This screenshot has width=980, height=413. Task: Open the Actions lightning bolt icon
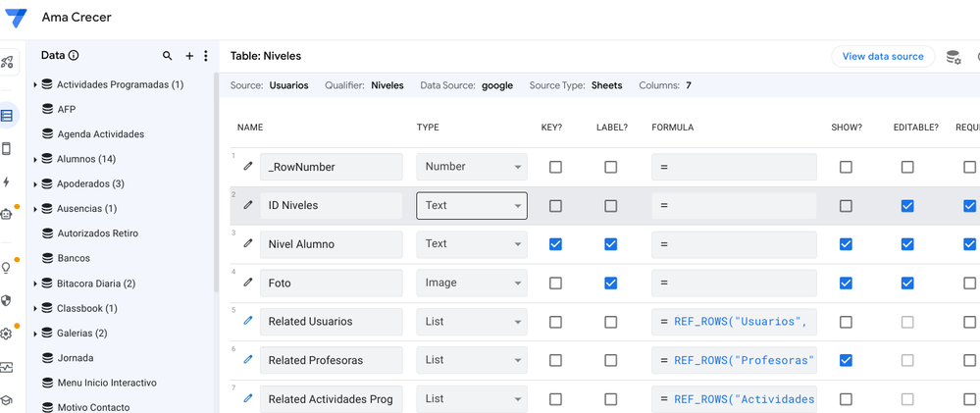coord(7,181)
